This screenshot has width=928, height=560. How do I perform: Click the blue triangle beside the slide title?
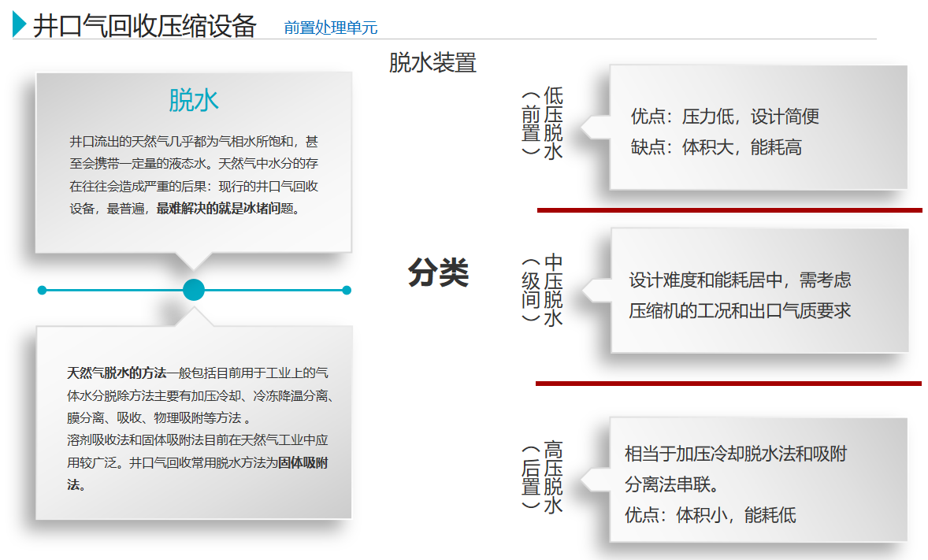[20, 25]
